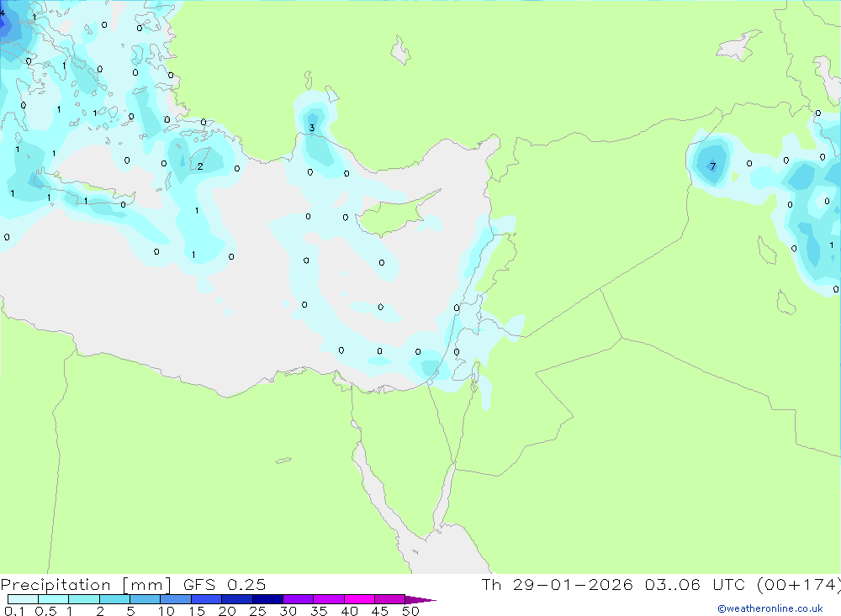Screen dimensions: 841x616
Task: Pick the 25–30 mm navy legend swatch
Action: [267, 599]
